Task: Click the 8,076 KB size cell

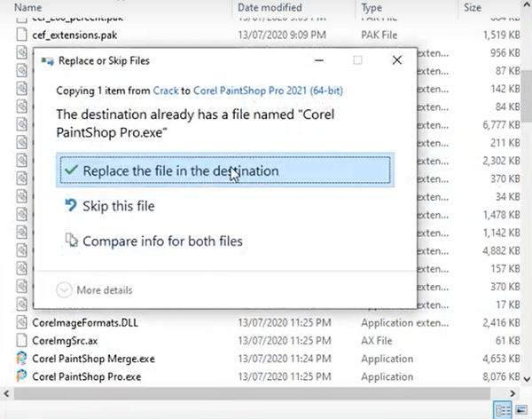Action: (501, 376)
